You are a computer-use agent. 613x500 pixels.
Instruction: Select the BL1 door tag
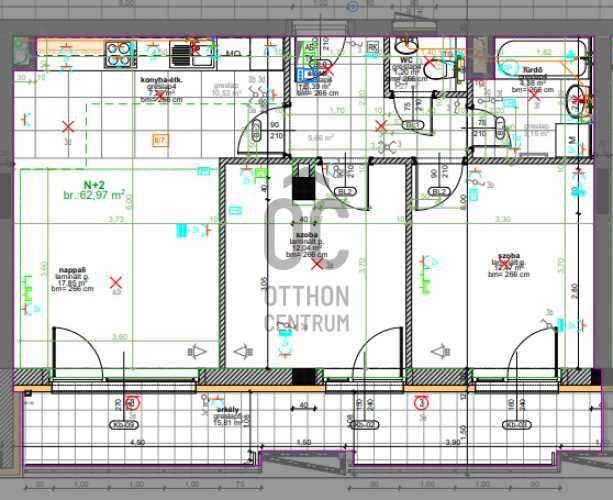click(411, 124)
